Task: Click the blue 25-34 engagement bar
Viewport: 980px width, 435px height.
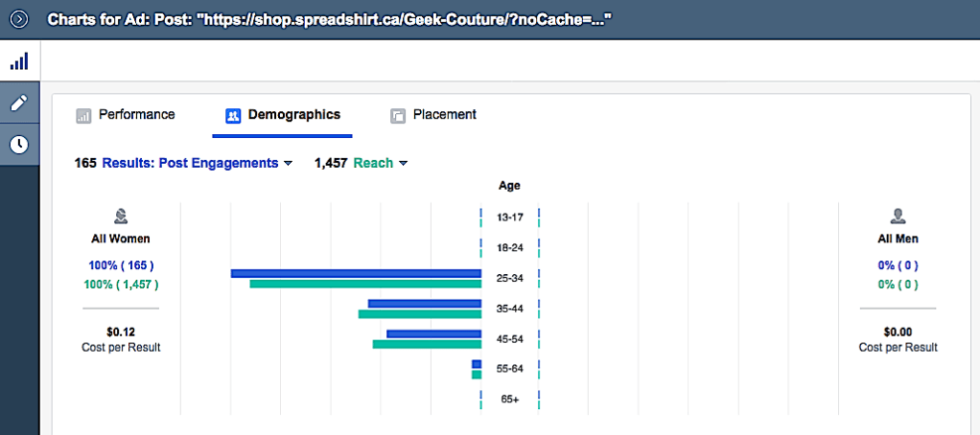Action: [x=355, y=273]
